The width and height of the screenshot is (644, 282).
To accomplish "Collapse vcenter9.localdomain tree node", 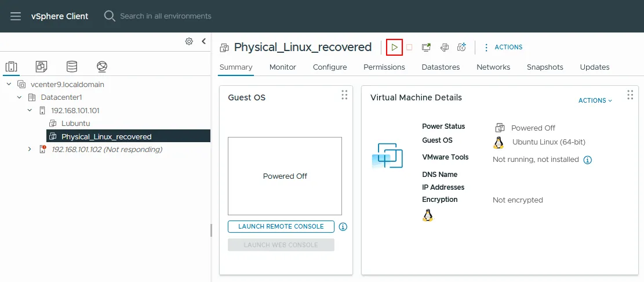I will 9,84.
